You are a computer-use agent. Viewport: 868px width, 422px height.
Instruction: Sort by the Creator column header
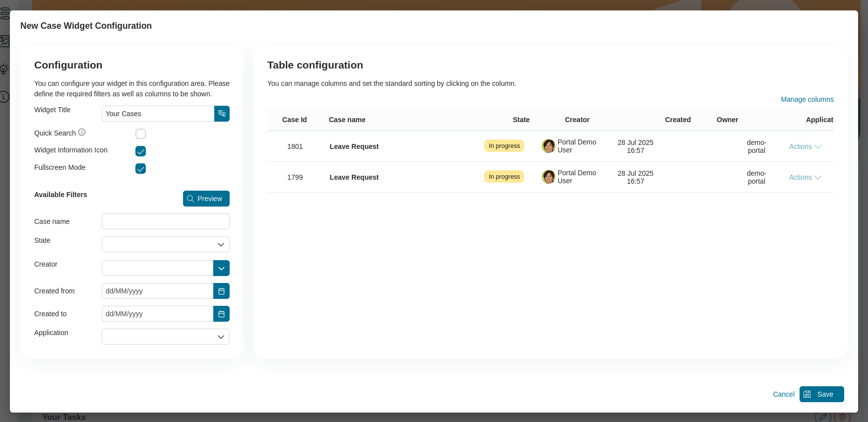(577, 120)
